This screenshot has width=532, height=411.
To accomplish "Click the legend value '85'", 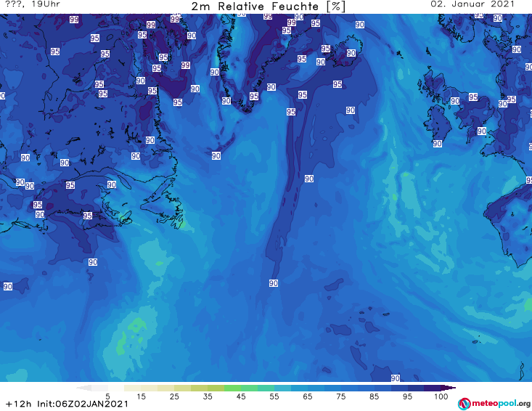I will [375, 396].
